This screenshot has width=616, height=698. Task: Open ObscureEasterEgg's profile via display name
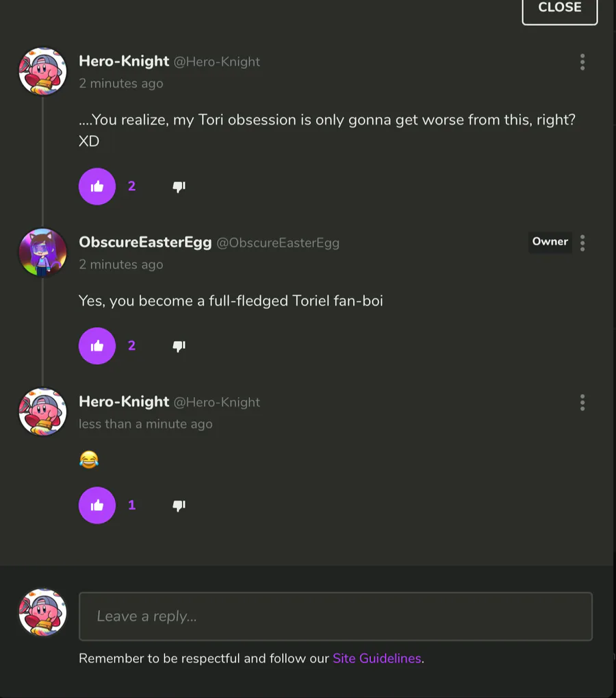click(x=145, y=242)
